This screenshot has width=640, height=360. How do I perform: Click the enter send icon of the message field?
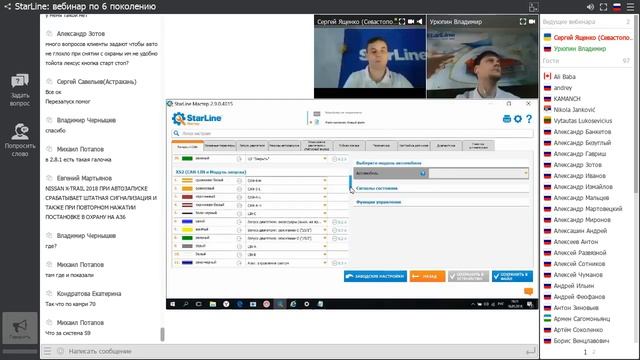530,351
